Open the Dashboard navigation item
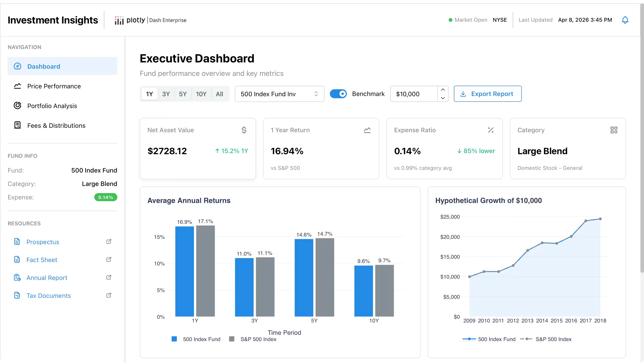Screen dimensions: 644x363 click(x=62, y=66)
